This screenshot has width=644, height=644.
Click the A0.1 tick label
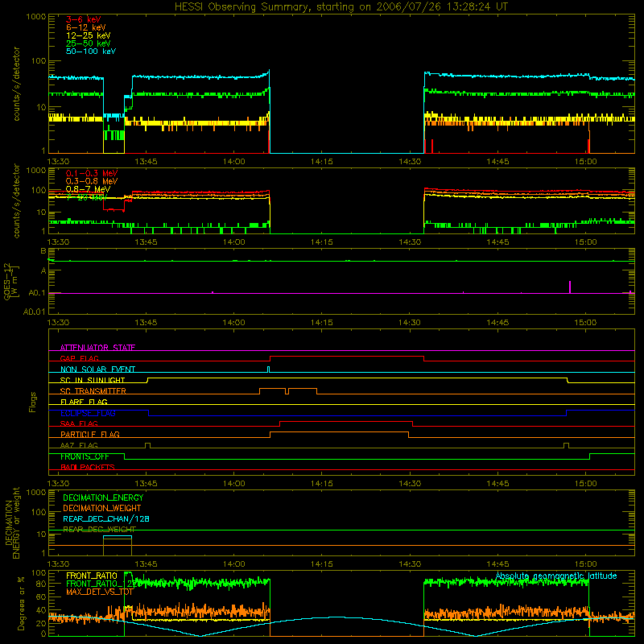point(37,293)
